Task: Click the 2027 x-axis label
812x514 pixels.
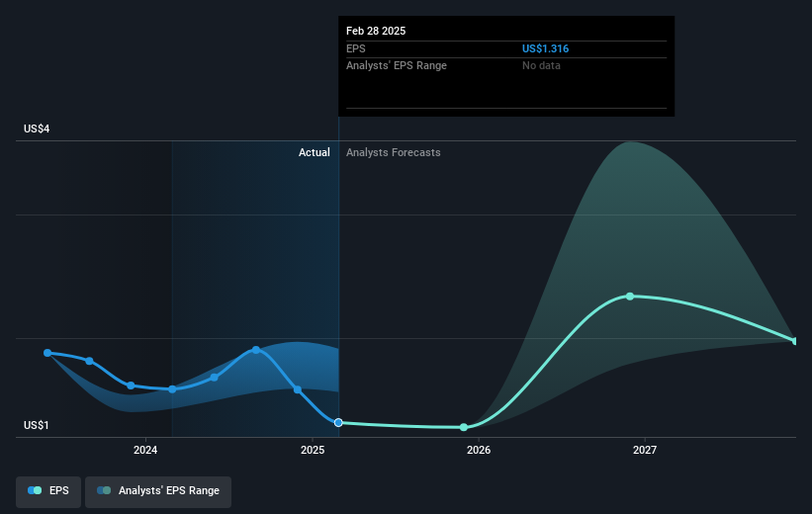Action: tap(645, 450)
